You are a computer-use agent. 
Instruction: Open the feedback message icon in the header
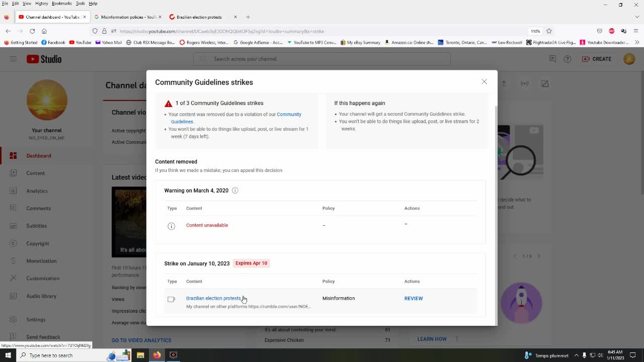(552, 59)
